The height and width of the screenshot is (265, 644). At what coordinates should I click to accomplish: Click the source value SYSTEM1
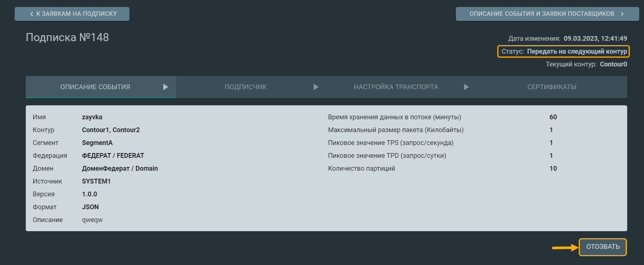pyautogui.click(x=96, y=181)
